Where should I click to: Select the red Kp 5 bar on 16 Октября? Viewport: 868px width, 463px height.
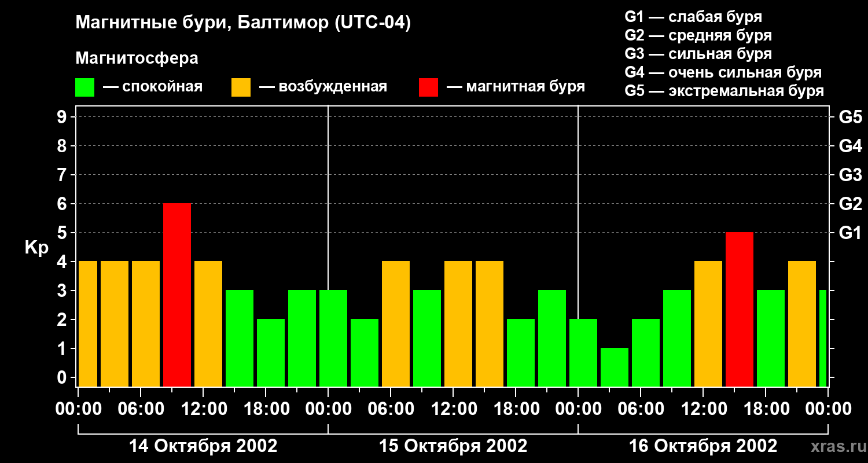pos(740,309)
